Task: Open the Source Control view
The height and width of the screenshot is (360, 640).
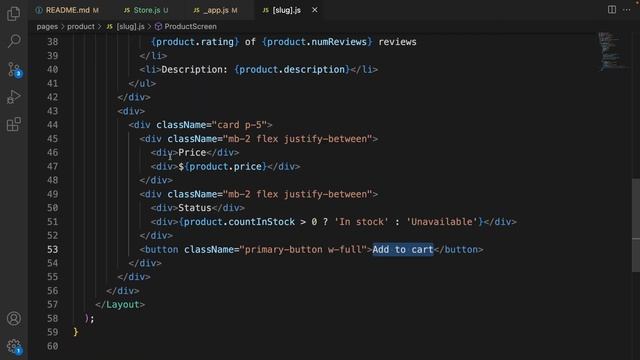Action: click(14, 69)
